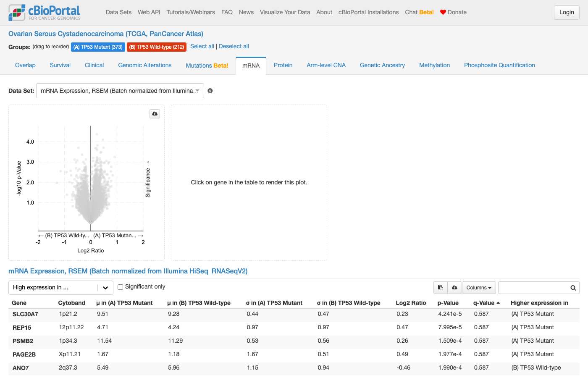Image resolution: width=588 pixels, height=378 pixels.
Task: Open the Data Set dropdown
Action: pyautogui.click(x=120, y=91)
